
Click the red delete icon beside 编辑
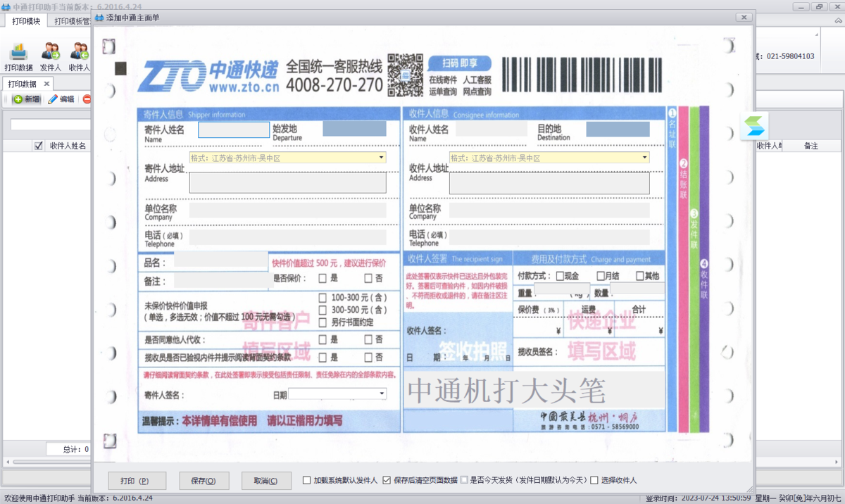[x=86, y=99]
